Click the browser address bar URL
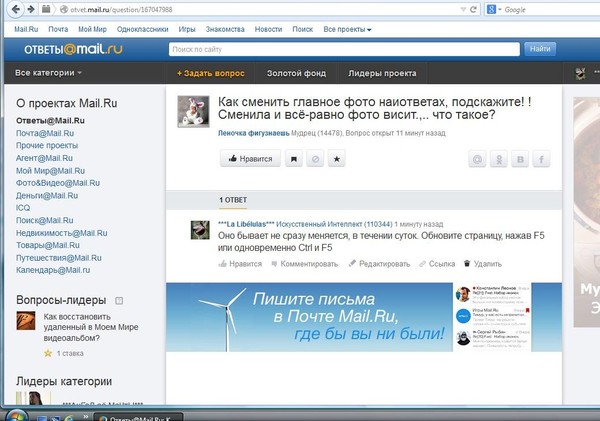The image size is (600, 421). [121, 10]
